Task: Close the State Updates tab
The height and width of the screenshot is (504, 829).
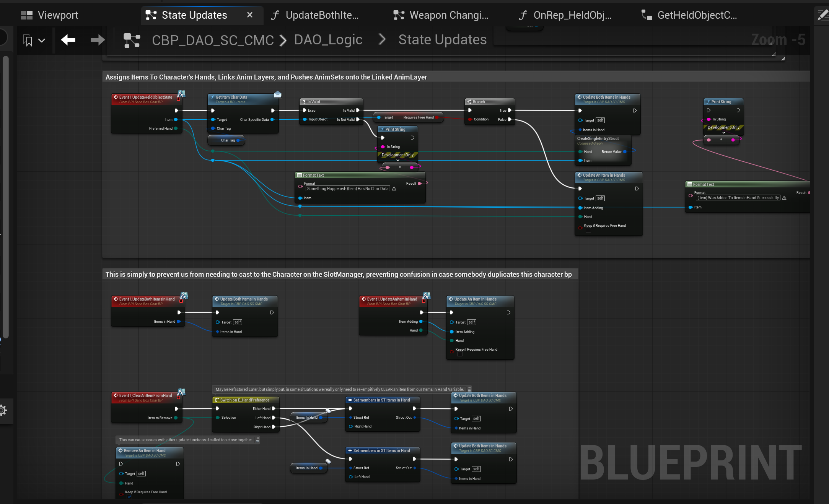Action: 250,15
